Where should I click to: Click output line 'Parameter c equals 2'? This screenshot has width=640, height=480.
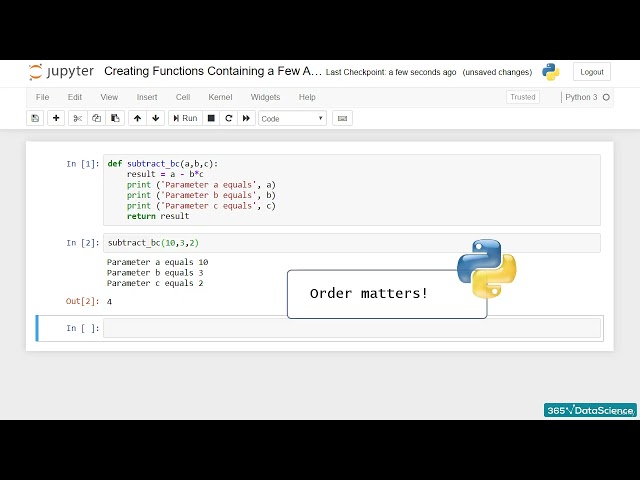pos(155,283)
